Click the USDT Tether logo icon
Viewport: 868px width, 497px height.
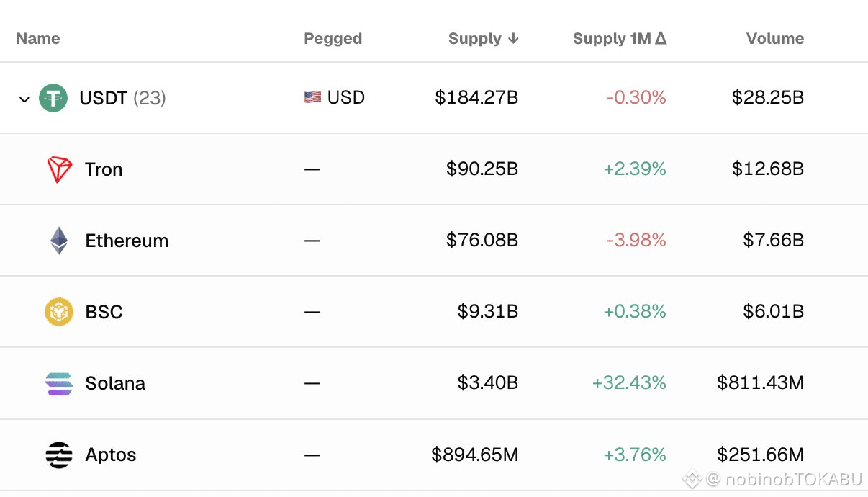53,98
